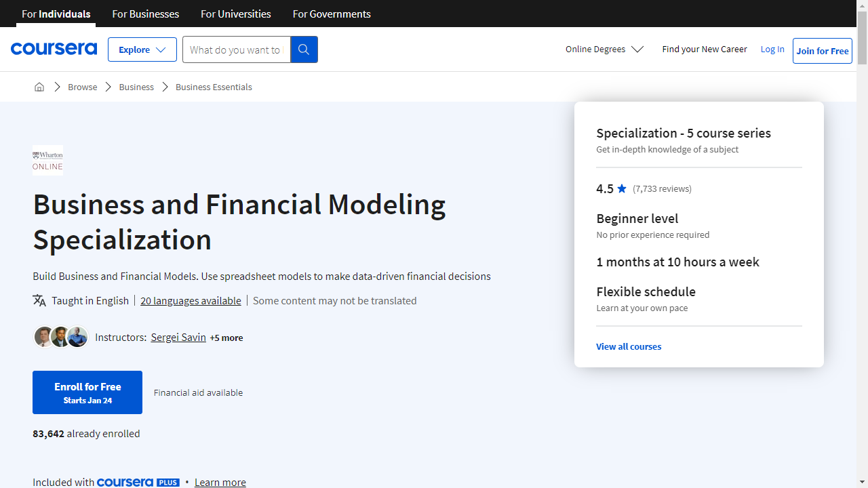Open the Explore dropdown

click(x=142, y=49)
